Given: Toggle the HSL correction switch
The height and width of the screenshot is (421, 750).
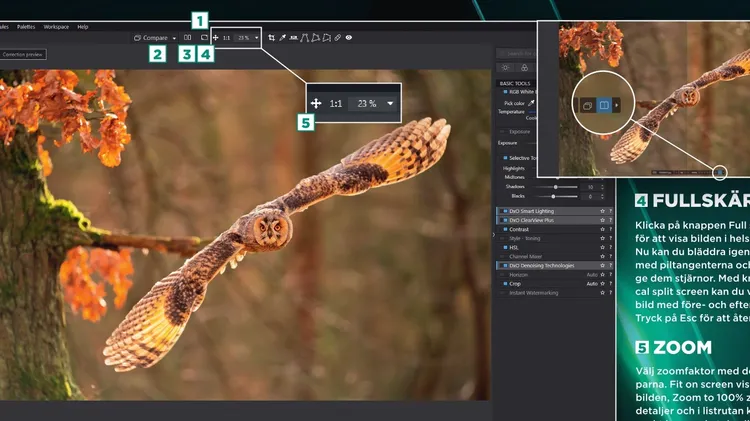Looking at the screenshot, I should coord(505,247).
